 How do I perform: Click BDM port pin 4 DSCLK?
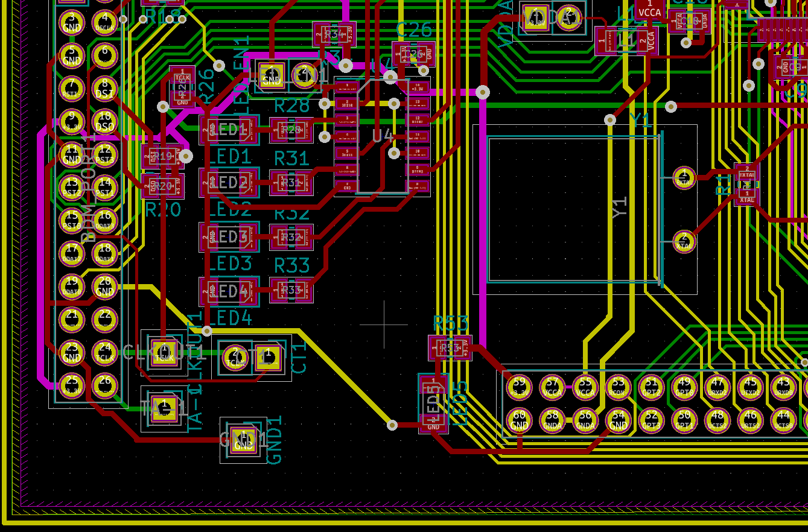pyautogui.click(x=105, y=22)
